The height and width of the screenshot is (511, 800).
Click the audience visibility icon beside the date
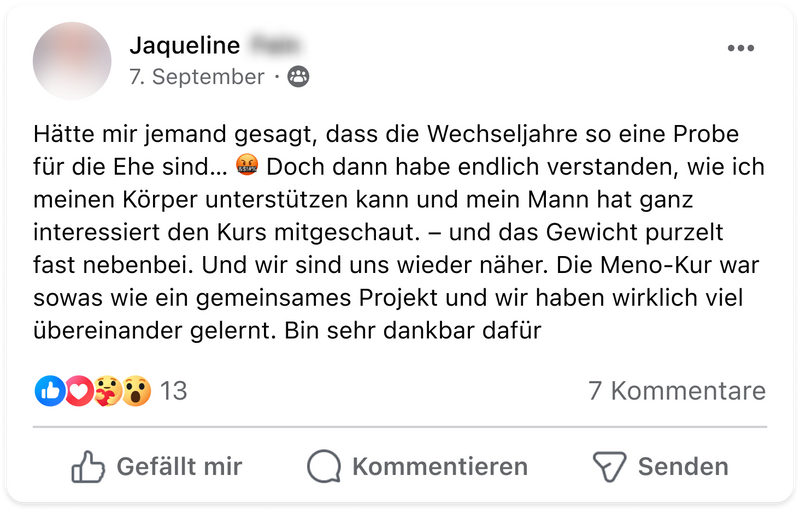298,77
